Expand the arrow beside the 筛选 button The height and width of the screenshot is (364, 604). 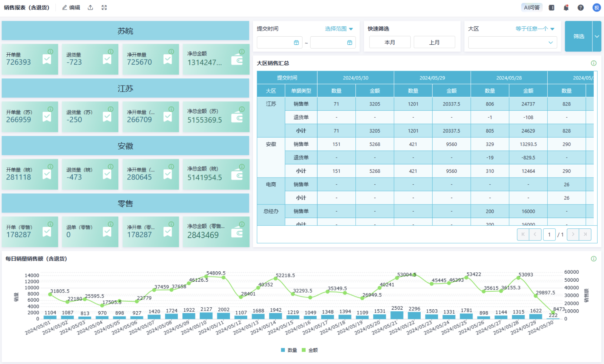[x=597, y=36]
